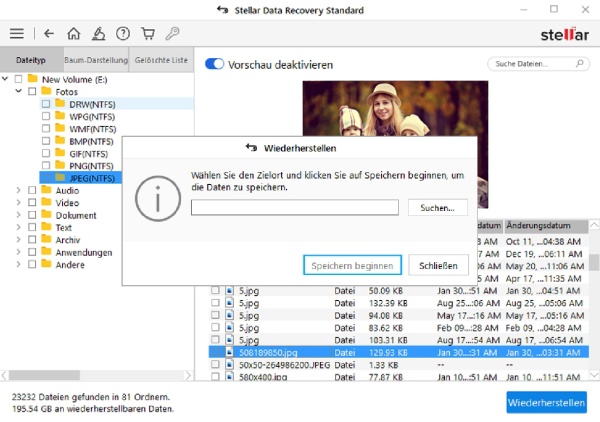Go back with the arrow icon
The image size is (600, 422).
point(49,34)
